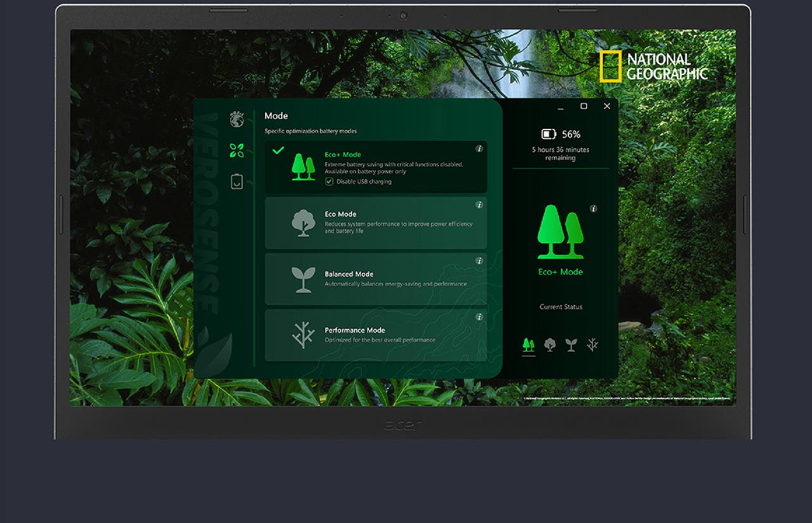Click the 'Current Status' label
The image size is (812, 523).
561,307
